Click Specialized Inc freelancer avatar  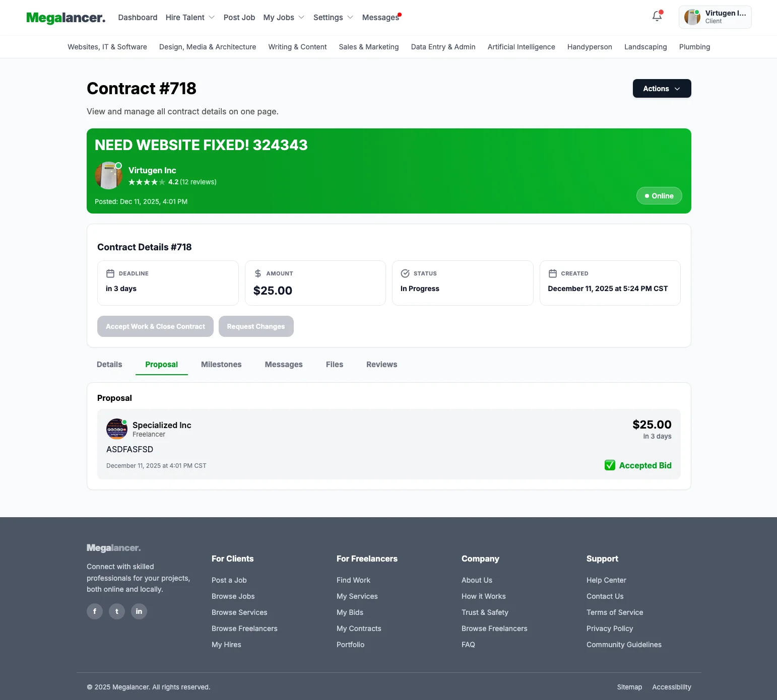[117, 429]
